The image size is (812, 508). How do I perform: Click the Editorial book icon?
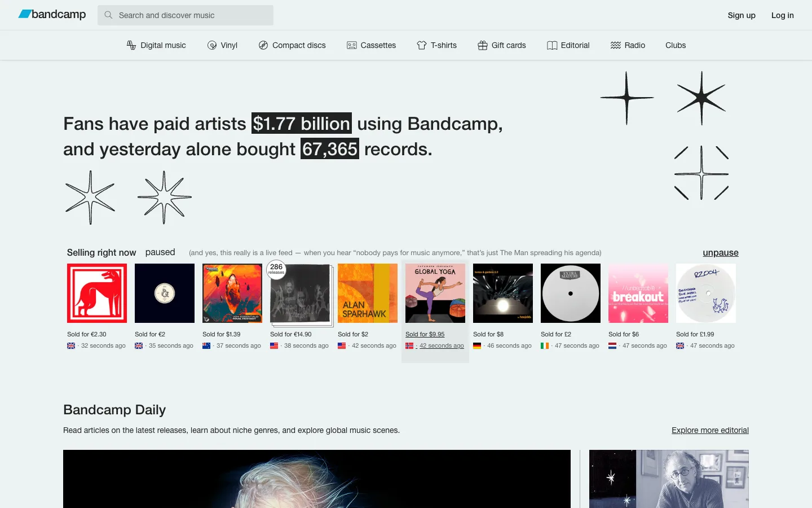(552, 45)
